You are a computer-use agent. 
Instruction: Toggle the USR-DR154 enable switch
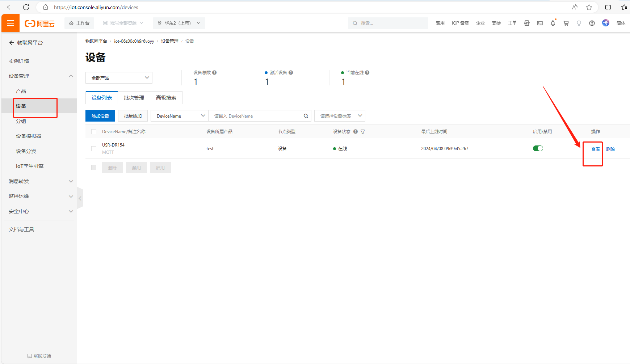pyautogui.click(x=538, y=148)
